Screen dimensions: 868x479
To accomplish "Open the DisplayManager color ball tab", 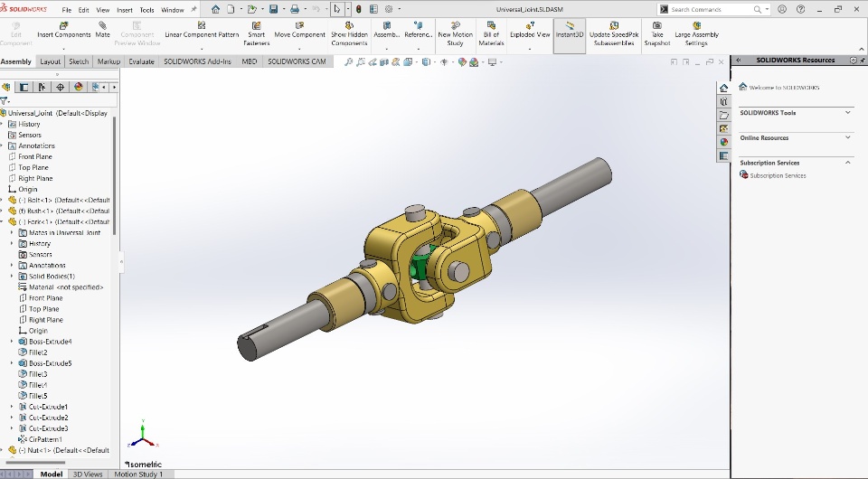I will click(x=79, y=87).
